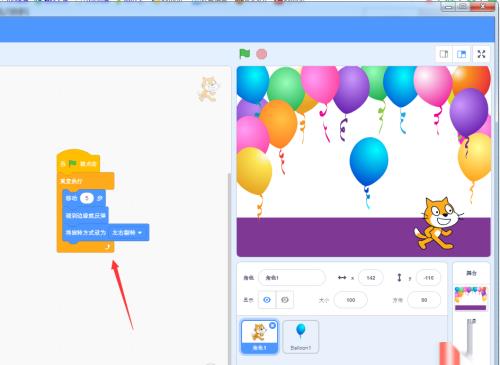Click the sprite name input field
The height and width of the screenshot is (365, 500).
click(x=292, y=277)
